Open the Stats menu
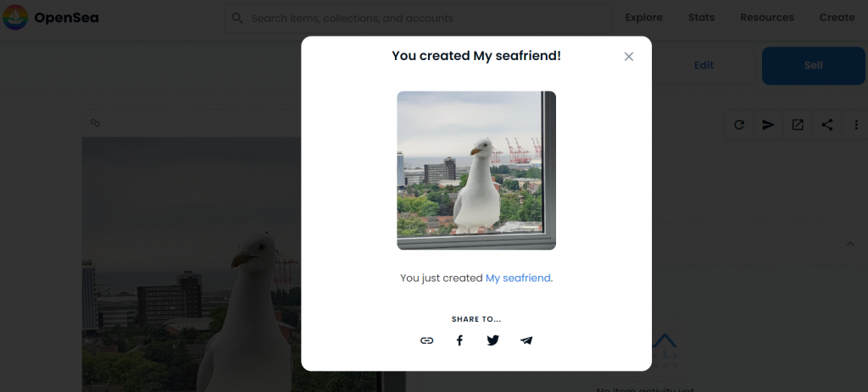 coord(701,18)
